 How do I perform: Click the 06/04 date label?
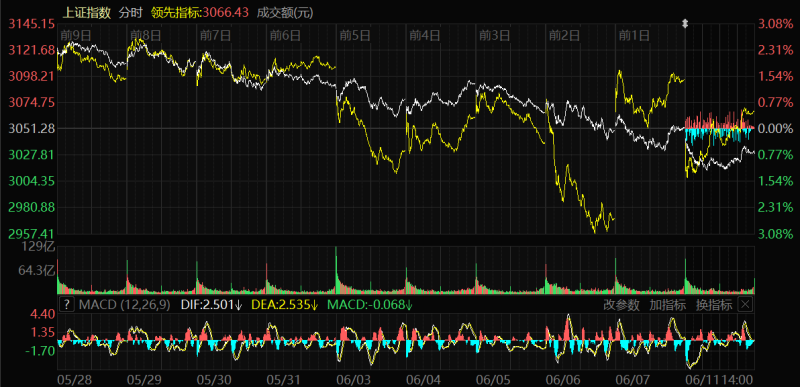click(424, 379)
